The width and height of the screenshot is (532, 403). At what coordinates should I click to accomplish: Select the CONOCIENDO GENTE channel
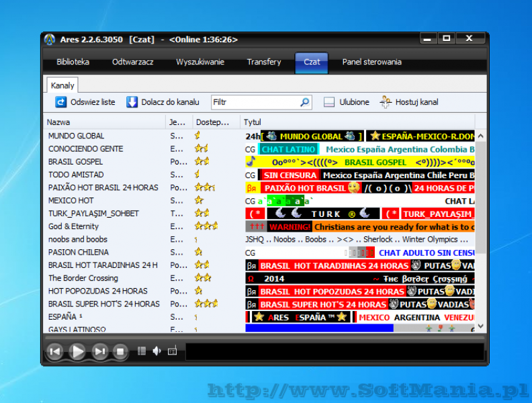click(x=86, y=148)
